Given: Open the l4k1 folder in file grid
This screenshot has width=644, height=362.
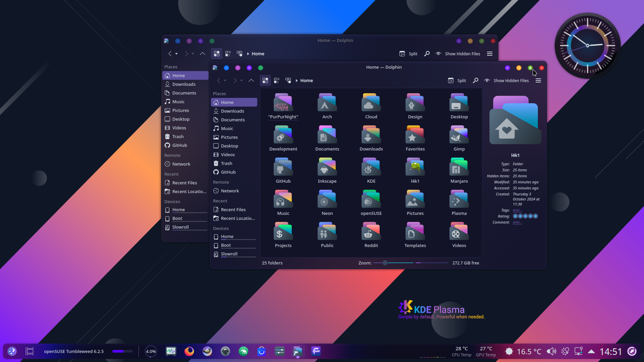Looking at the screenshot, I should (415, 167).
